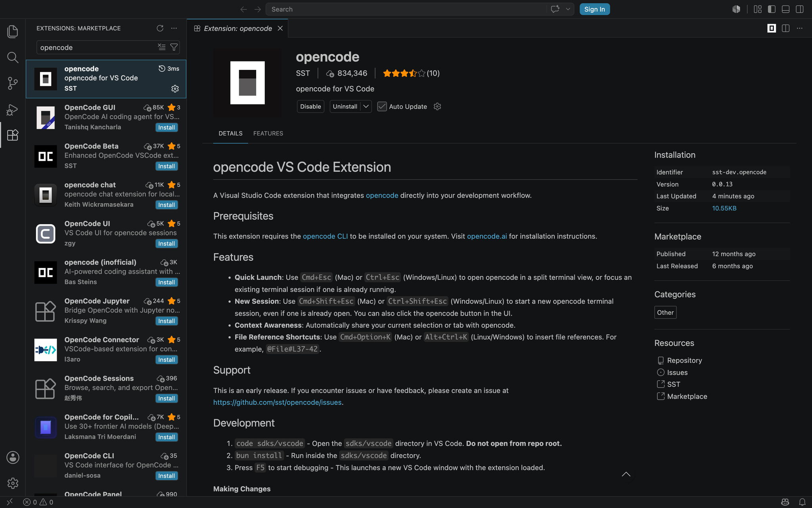The width and height of the screenshot is (812, 508).
Task: Go back in navigation history
Action: click(x=243, y=9)
